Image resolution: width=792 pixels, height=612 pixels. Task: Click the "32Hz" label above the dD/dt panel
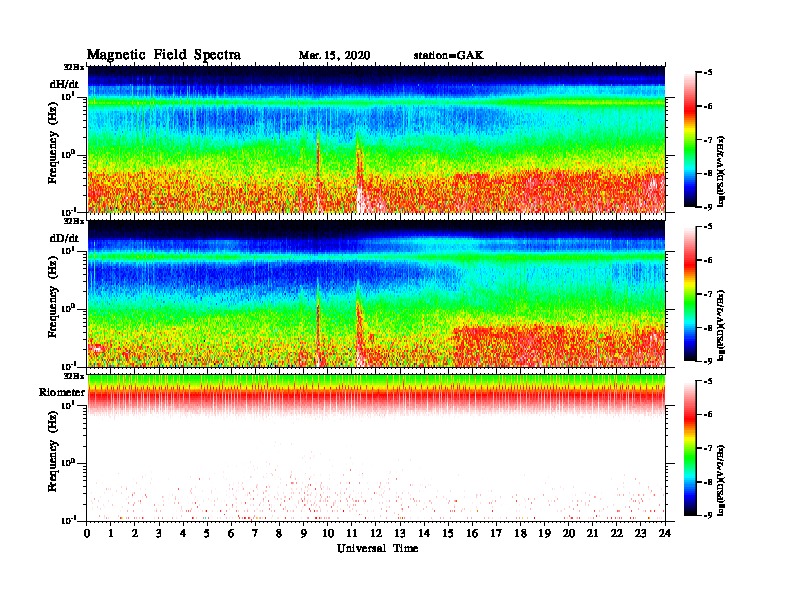[x=74, y=221]
